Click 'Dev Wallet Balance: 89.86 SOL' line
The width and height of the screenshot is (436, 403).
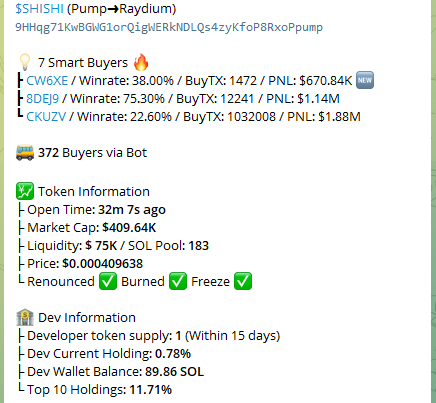coord(115,372)
